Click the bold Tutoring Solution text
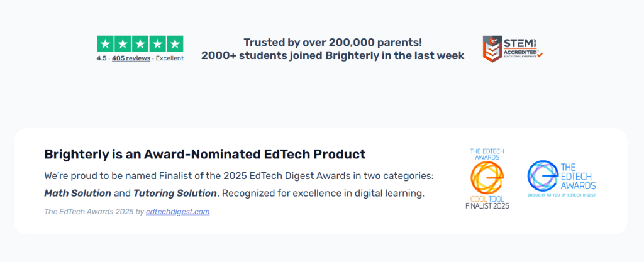Image resolution: width=644 pixels, height=262 pixels. (x=175, y=192)
